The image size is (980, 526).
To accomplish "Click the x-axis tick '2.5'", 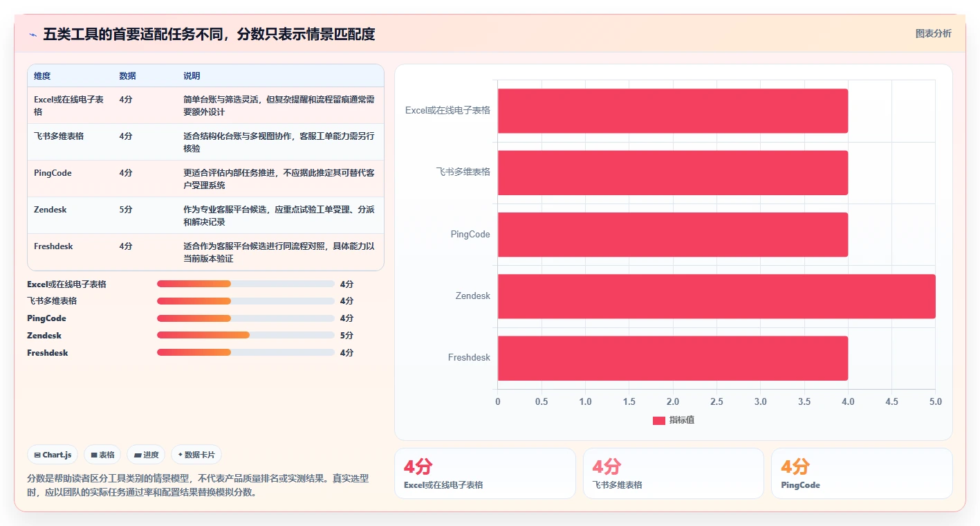I will [716, 401].
